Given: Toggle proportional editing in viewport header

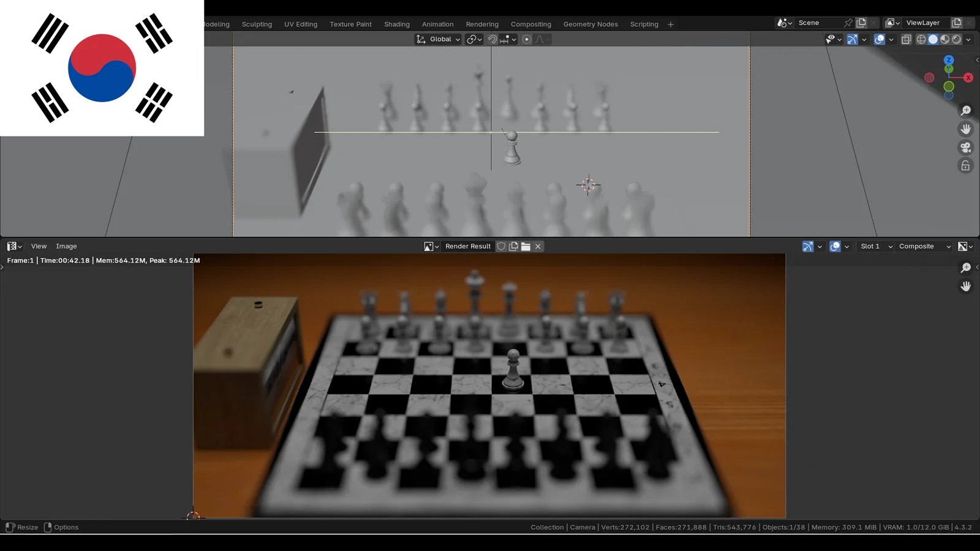Looking at the screenshot, I should pyautogui.click(x=527, y=39).
